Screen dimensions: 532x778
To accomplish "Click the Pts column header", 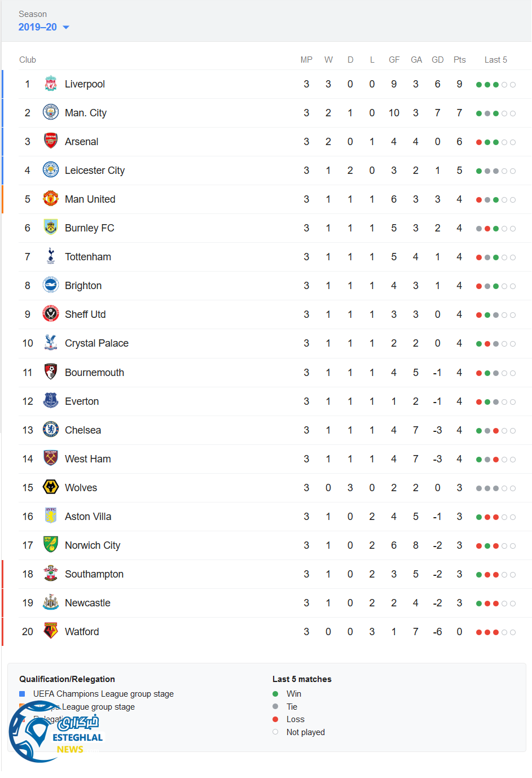I will [x=459, y=60].
